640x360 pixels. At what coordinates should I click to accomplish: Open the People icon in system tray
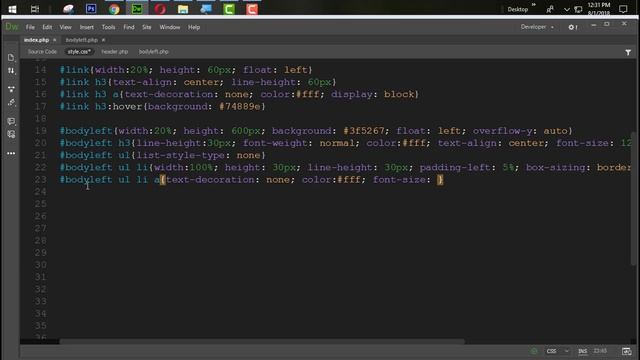(x=550, y=9)
